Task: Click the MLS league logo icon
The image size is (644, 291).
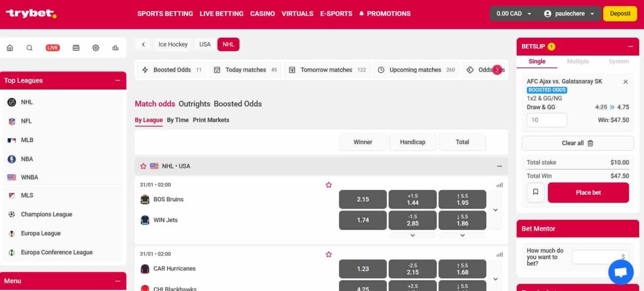Action: click(12, 195)
